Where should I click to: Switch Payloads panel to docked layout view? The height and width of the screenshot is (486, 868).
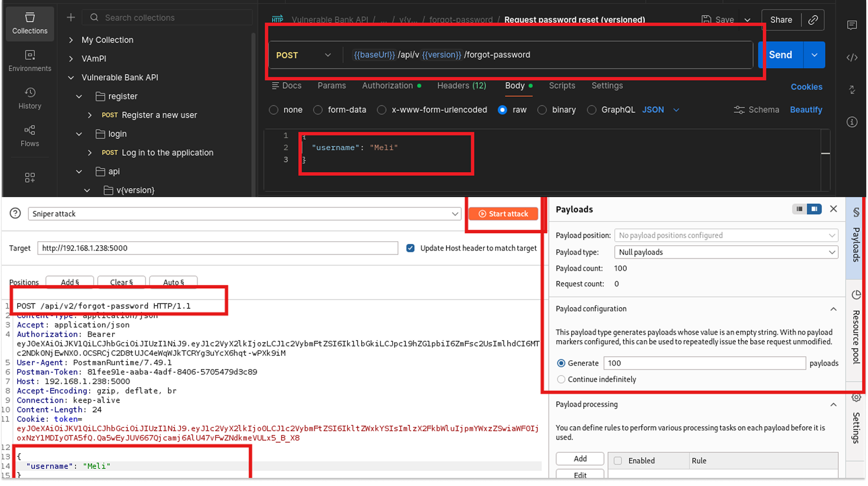800,209
